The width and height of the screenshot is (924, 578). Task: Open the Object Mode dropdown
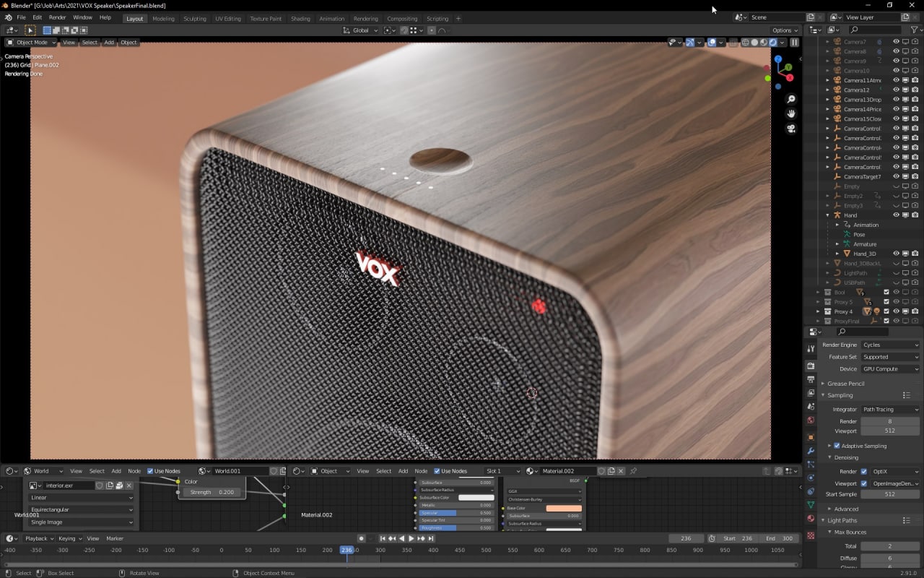(31, 42)
